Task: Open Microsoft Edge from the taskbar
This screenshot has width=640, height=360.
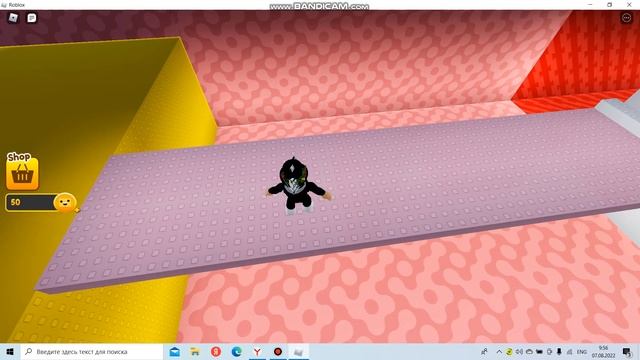Action: pyautogui.click(x=236, y=351)
